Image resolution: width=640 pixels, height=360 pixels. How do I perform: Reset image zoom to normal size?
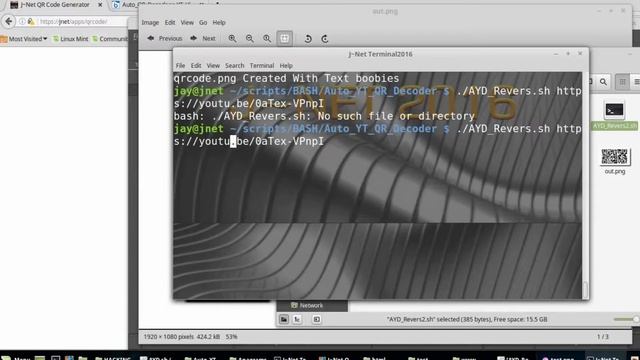(267, 38)
